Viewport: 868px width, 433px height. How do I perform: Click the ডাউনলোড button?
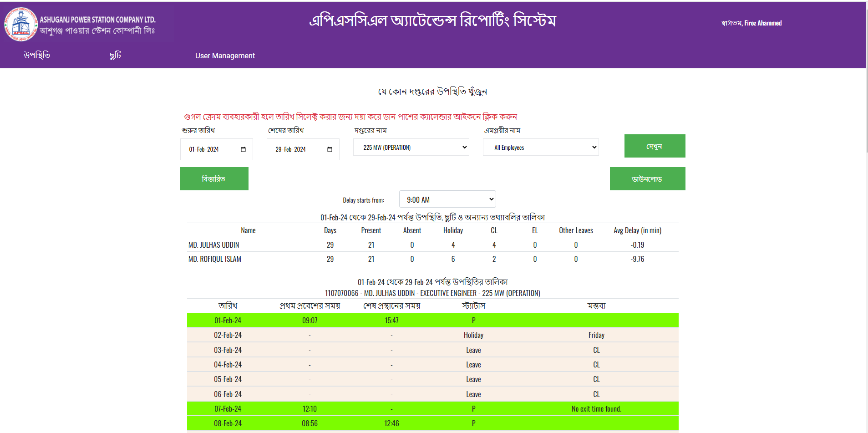[647, 179]
